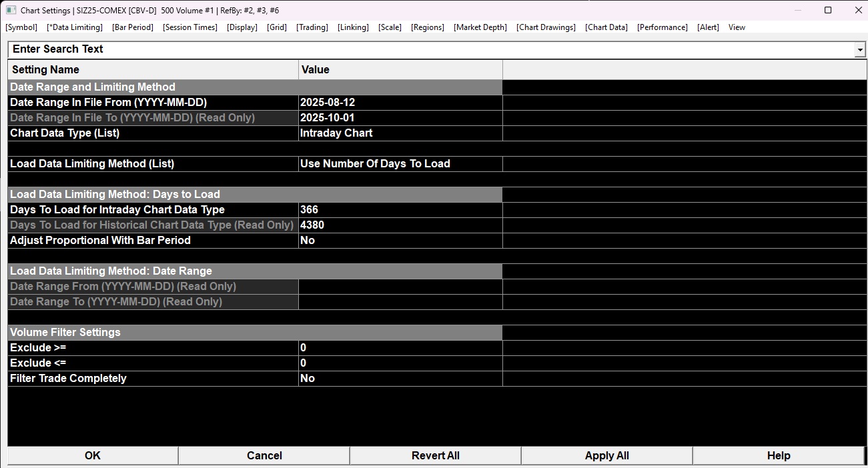
Task: Open Chart Data Type list showing Intraday Chart
Action: pos(400,133)
